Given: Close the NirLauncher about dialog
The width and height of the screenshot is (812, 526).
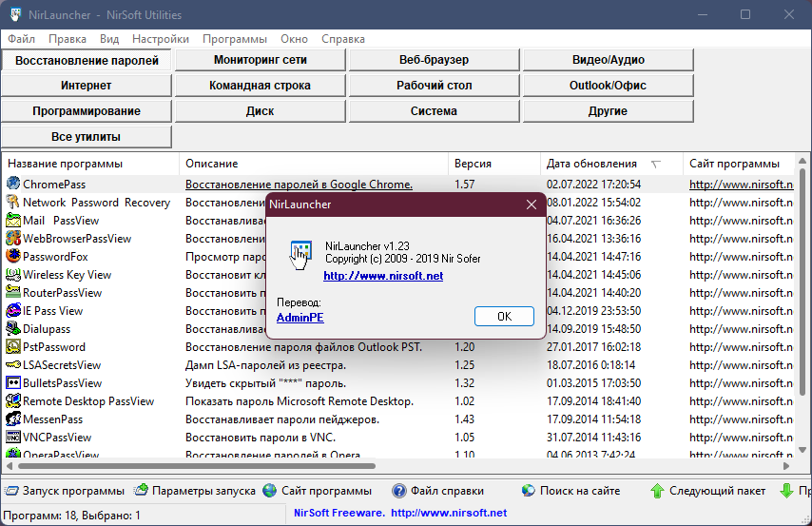Looking at the screenshot, I should pos(532,205).
